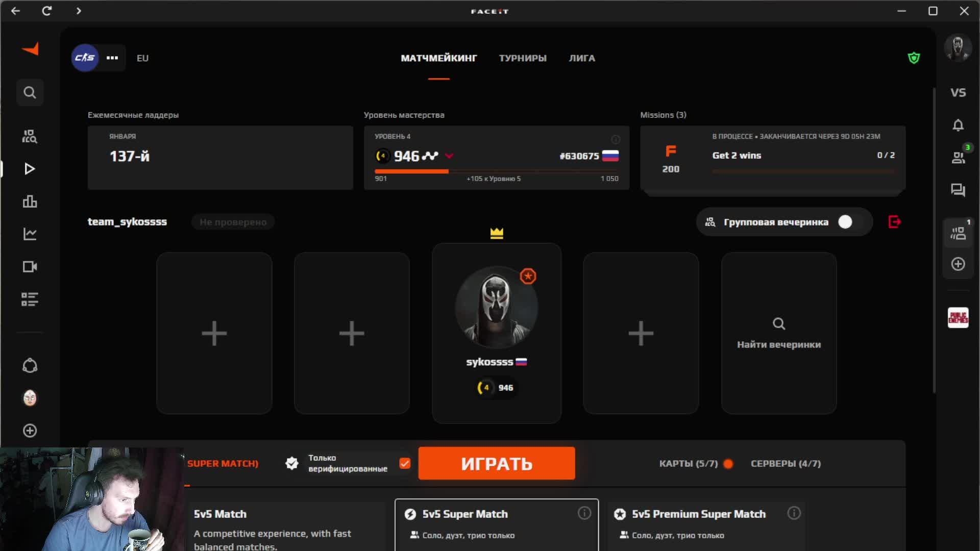This screenshot has height=551, width=980.
Task: Open the chat messages icon
Action: (x=958, y=190)
